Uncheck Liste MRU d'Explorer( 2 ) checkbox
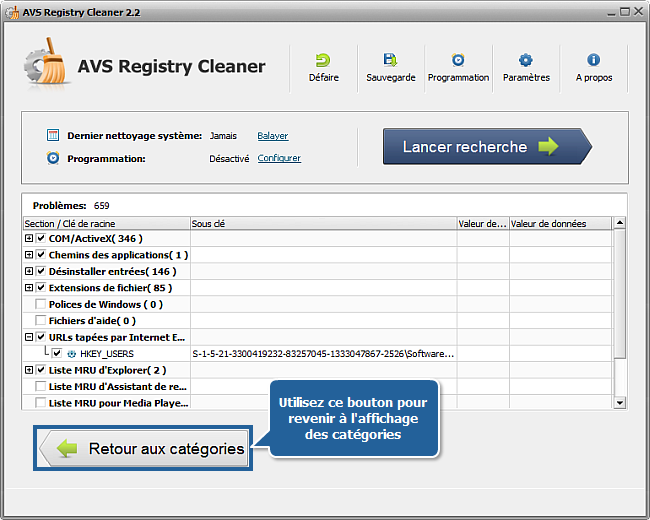Viewport: 650px width, 520px height. pyautogui.click(x=41, y=369)
